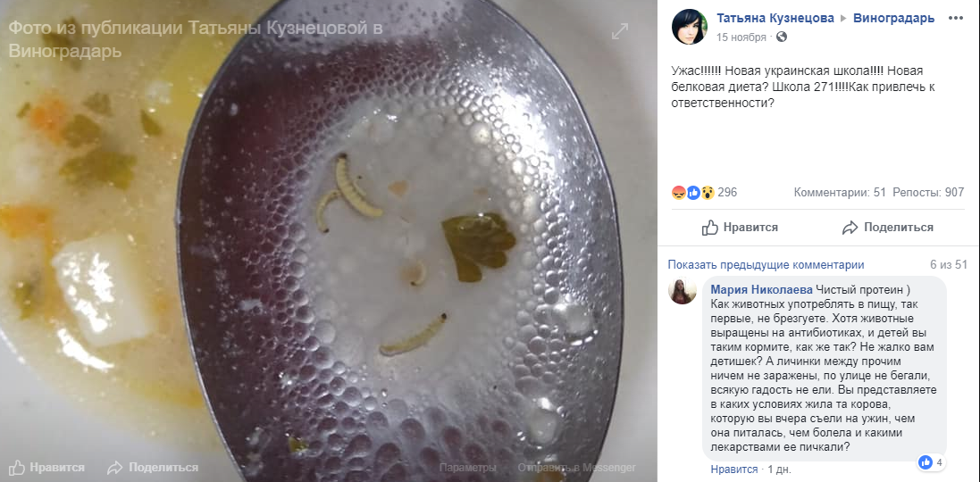Open the reaction emoji icons summary

(x=693, y=192)
